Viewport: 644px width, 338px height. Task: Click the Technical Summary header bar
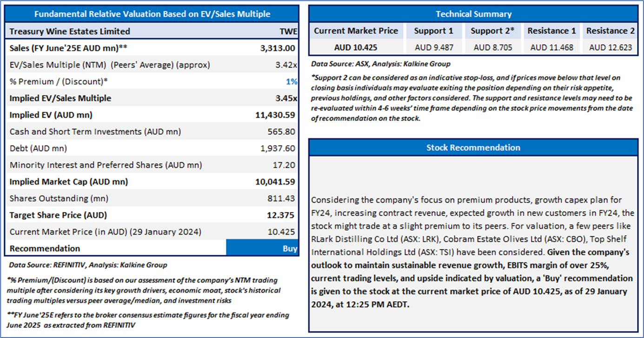[473, 14]
